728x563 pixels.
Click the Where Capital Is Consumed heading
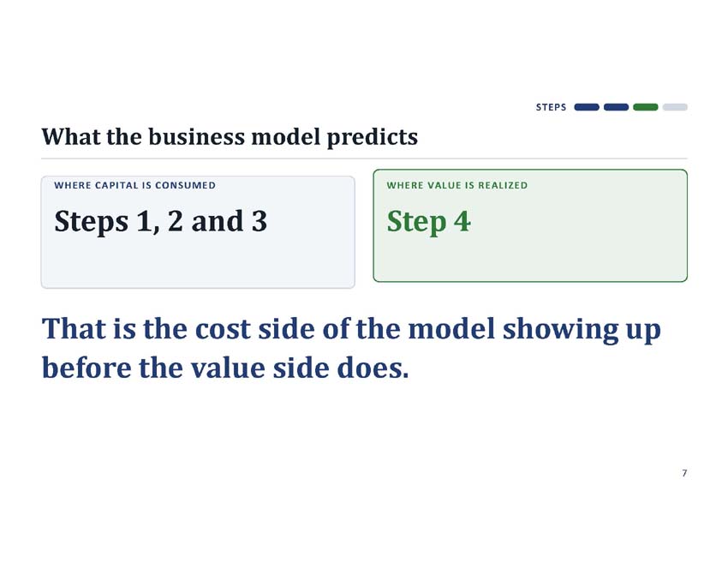click(x=134, y=185)
